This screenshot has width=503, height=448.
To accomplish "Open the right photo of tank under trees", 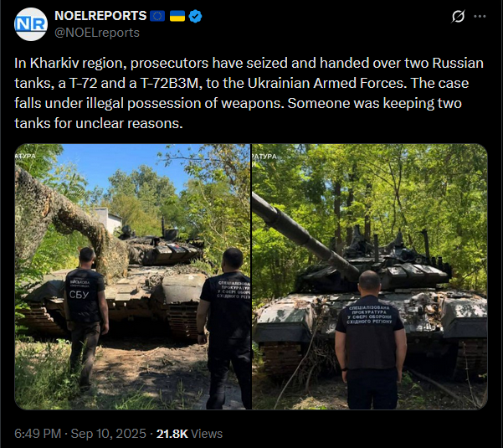I will click(370, 276).
